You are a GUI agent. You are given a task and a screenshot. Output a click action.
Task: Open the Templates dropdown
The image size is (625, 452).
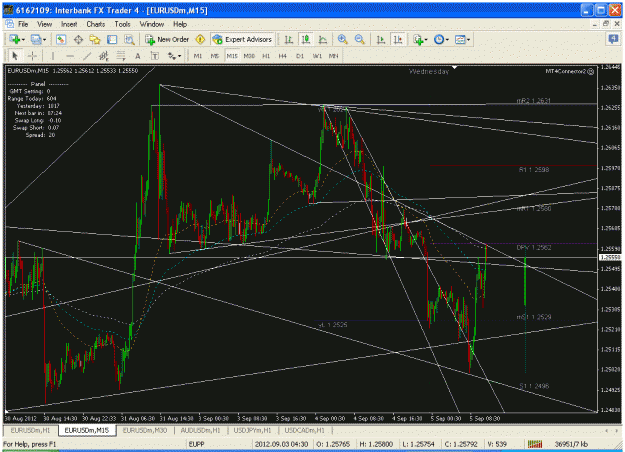click(462, 39)
